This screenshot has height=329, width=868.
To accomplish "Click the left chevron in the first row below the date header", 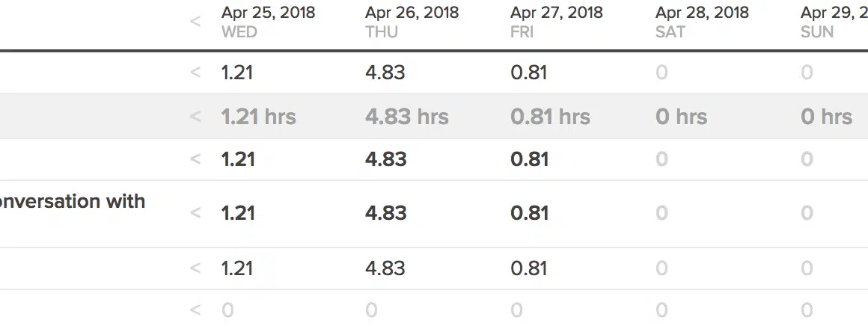I will click(x=195, y=73).
